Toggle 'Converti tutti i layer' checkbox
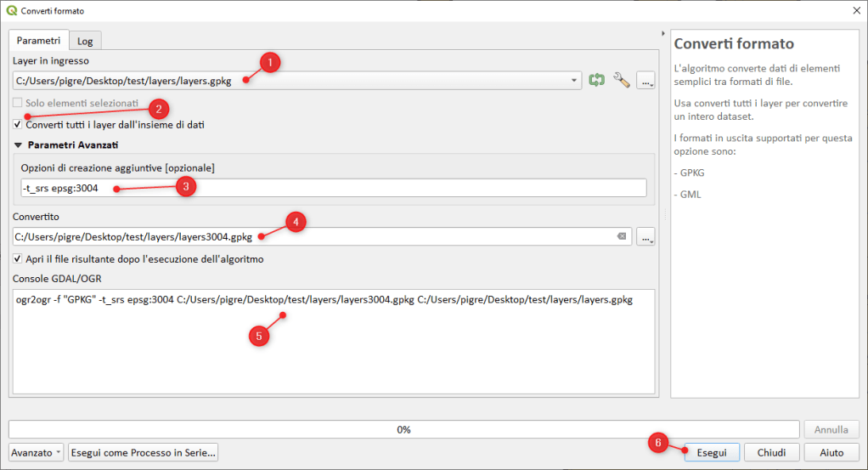This screenshot has height=470, width=868. pyautogui.click(x=19, y=125)
